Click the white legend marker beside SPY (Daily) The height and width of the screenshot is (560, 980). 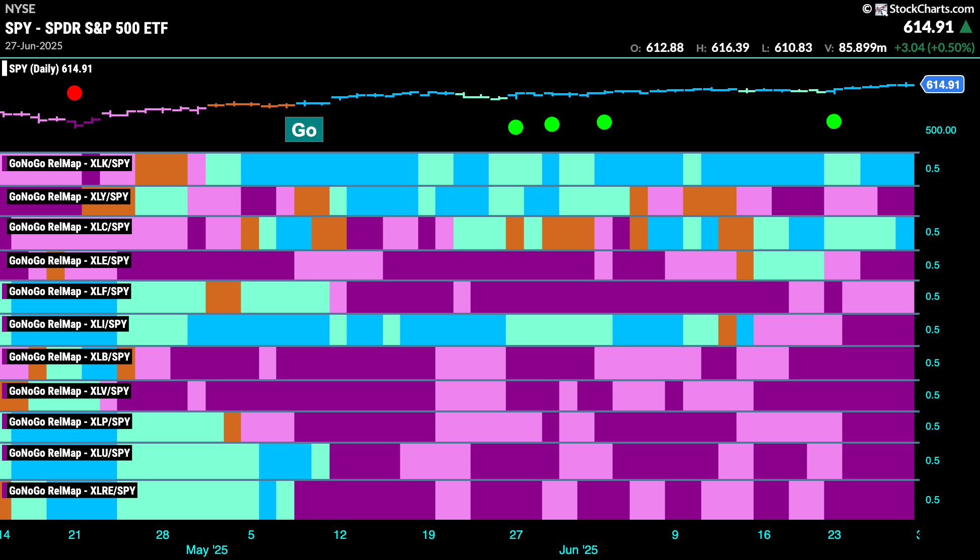click(x=5, y=68)
